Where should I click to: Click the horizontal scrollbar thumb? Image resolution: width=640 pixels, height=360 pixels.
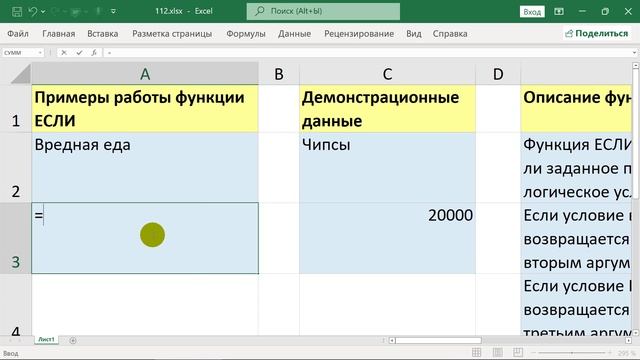(x=438, y=340)
